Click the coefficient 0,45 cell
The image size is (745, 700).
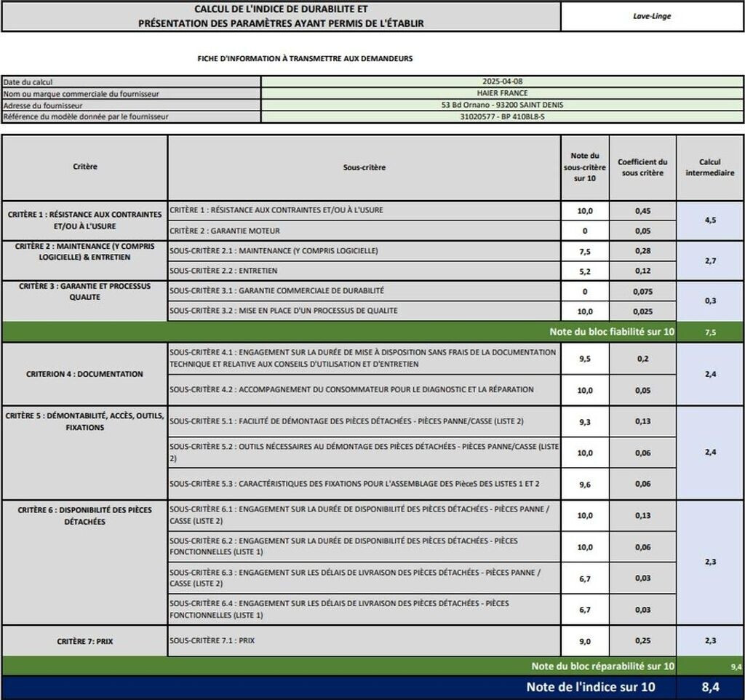coord(642,211)
